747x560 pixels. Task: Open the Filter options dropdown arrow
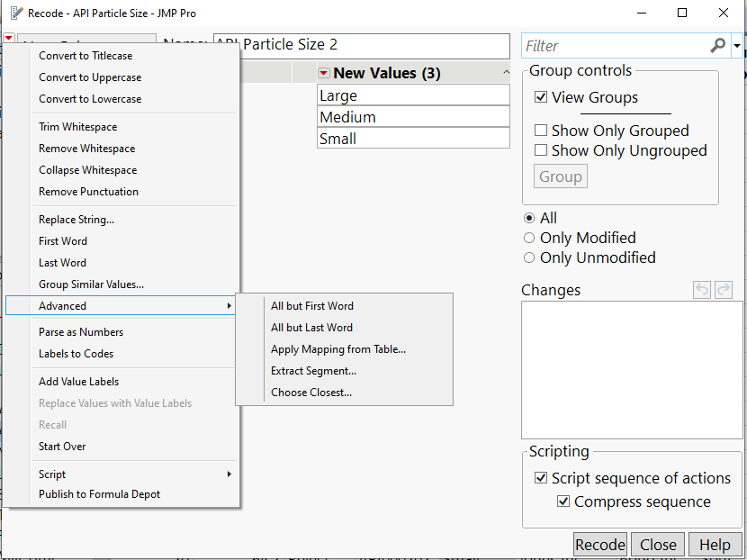coord(737,45)
